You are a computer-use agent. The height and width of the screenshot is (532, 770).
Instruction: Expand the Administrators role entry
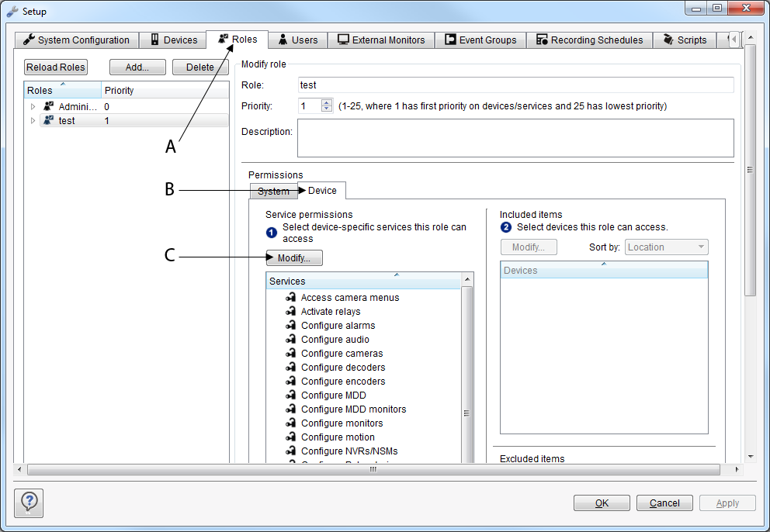(33, 106)
